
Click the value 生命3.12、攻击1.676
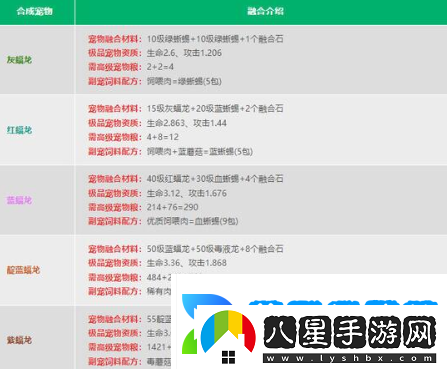187,193
